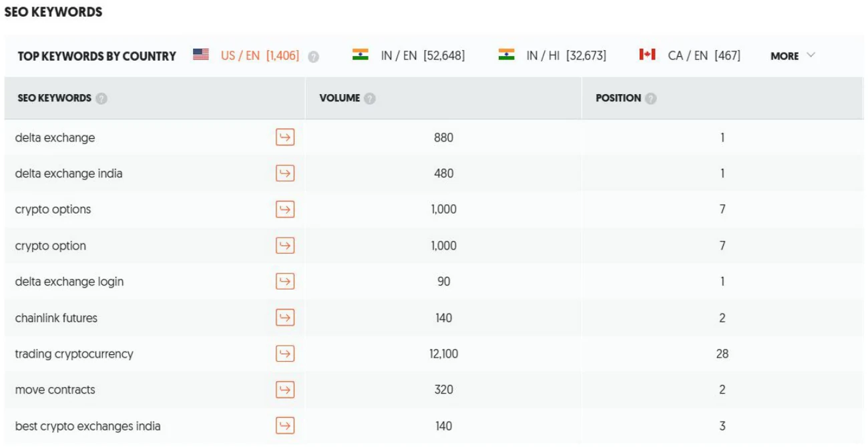Viewport: 868px width, 447px height.
Task: Click the keyword 'trading cryptocurrency'
Action: pos(74,354)
